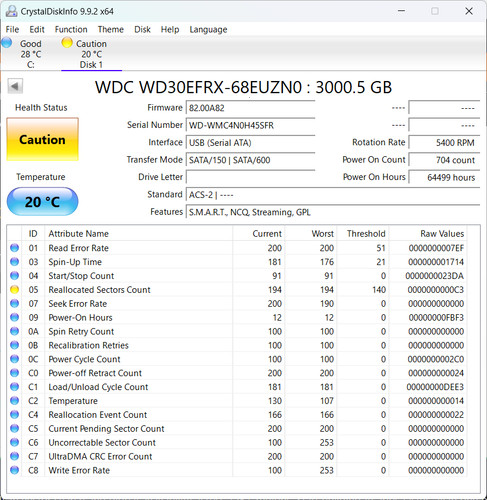This screenshot has height=500, width=487.
Task: Click status orb of Power-off Retract Count row
Action: point(14,373)
